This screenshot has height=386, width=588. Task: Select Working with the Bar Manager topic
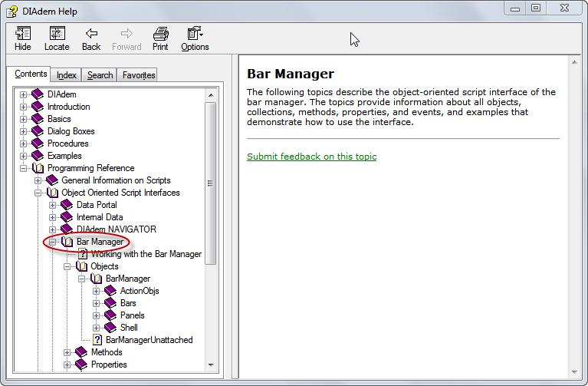[146, 254]
